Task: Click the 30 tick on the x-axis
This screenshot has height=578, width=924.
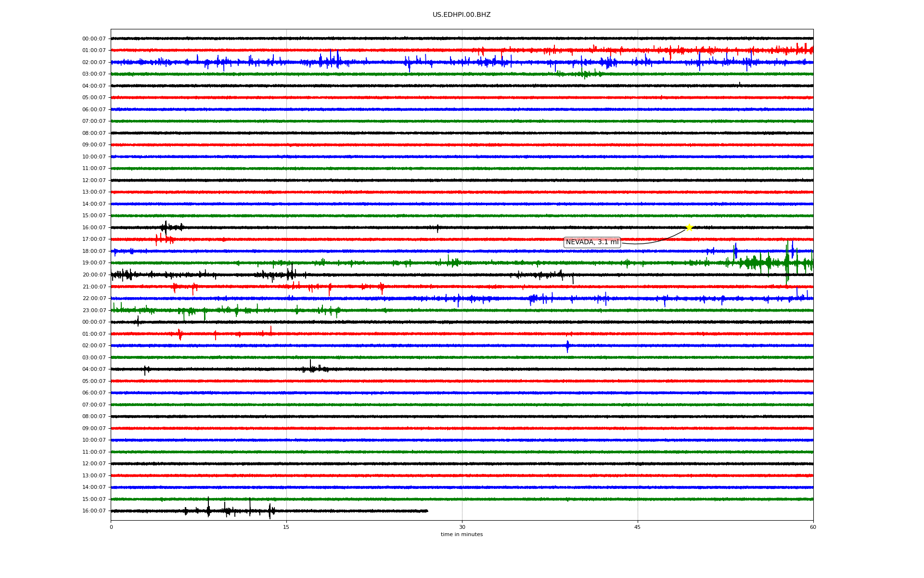Action: (x=462, y=527)
